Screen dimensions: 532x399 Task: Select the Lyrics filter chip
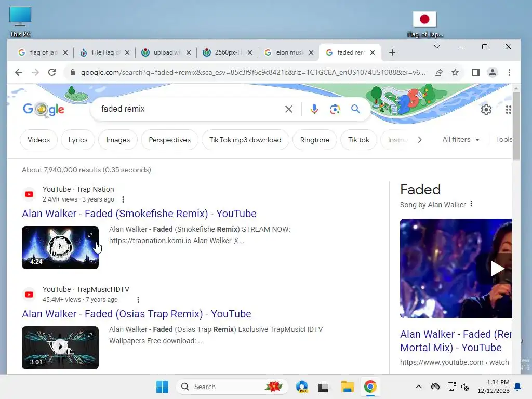(x=78, y=140)
